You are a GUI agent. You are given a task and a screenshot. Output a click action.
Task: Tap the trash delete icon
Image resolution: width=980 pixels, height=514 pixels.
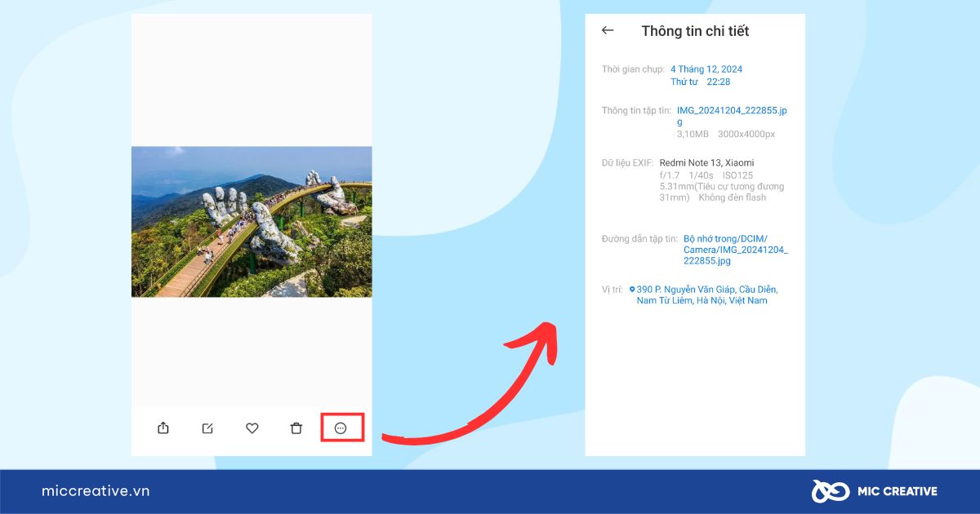(296, 428)
